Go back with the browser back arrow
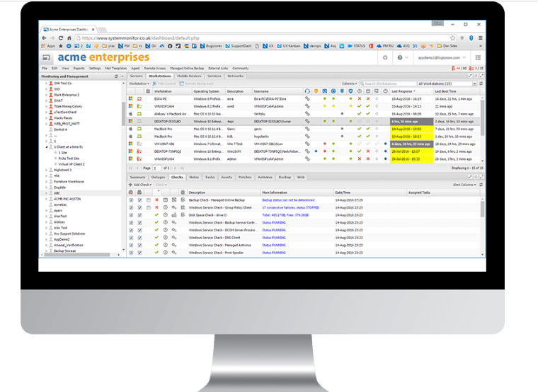The width and height of the screenshot is (538, 392). (x=44, y=38)
